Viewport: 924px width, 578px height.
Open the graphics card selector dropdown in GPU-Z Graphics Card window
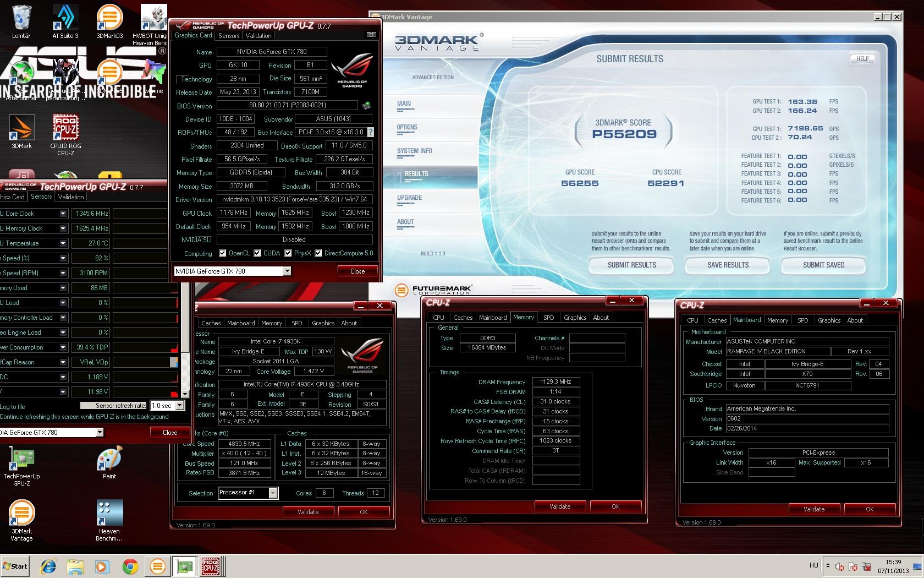click(287, 271)
